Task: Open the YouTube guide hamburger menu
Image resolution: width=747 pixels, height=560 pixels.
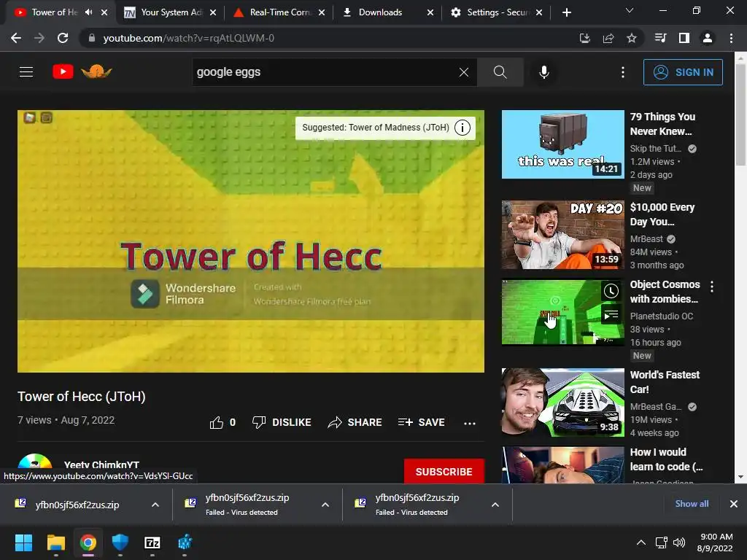Action: point(26,72)
